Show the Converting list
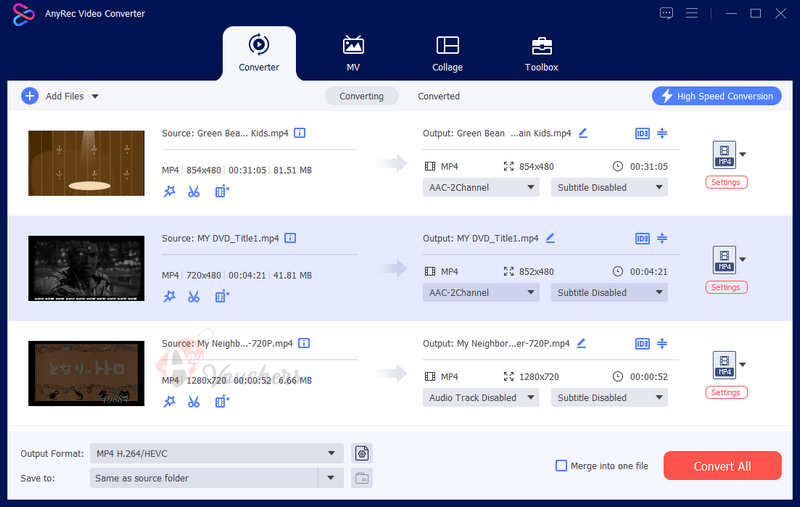The image size is (800, 507). point(362,96)
